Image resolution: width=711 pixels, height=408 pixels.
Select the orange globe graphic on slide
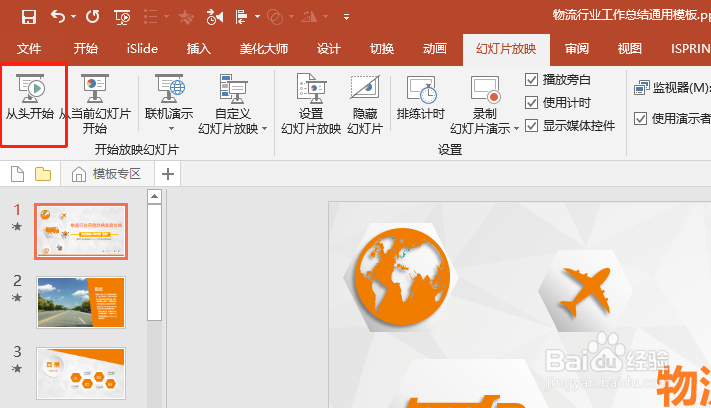pyautogui.click(x=402, y=277)
